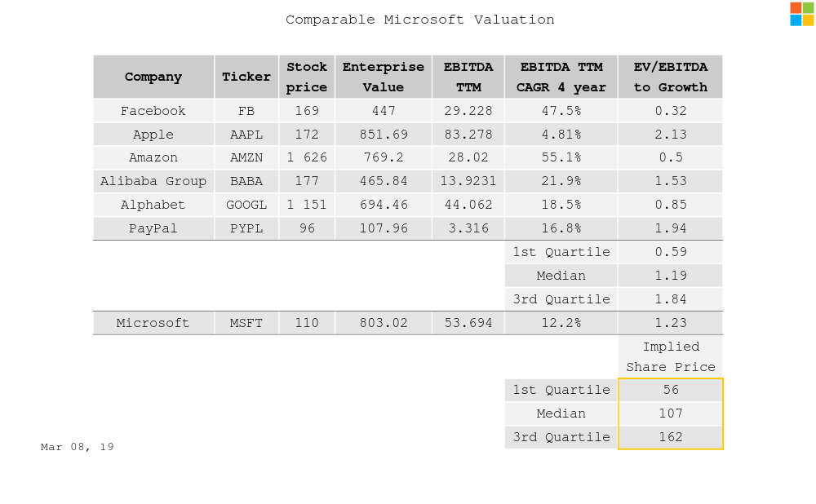
Task: Click the Microsoft logo in the corner
Action: coord(801,14)
